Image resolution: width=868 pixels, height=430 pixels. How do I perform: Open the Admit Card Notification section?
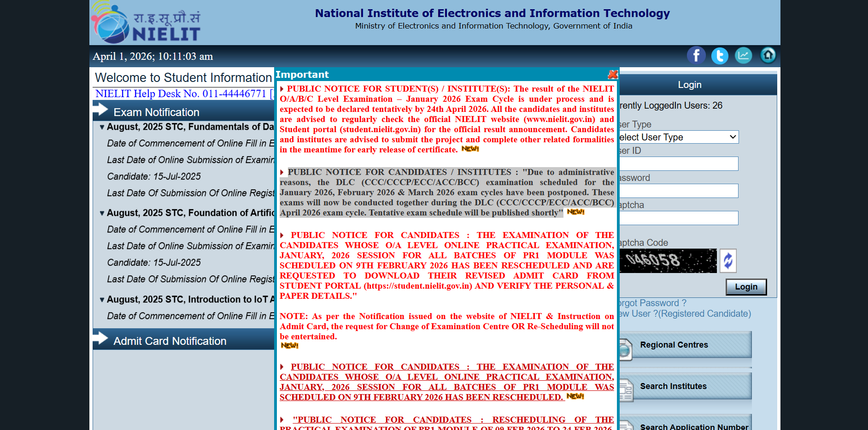tap(170, 341)
